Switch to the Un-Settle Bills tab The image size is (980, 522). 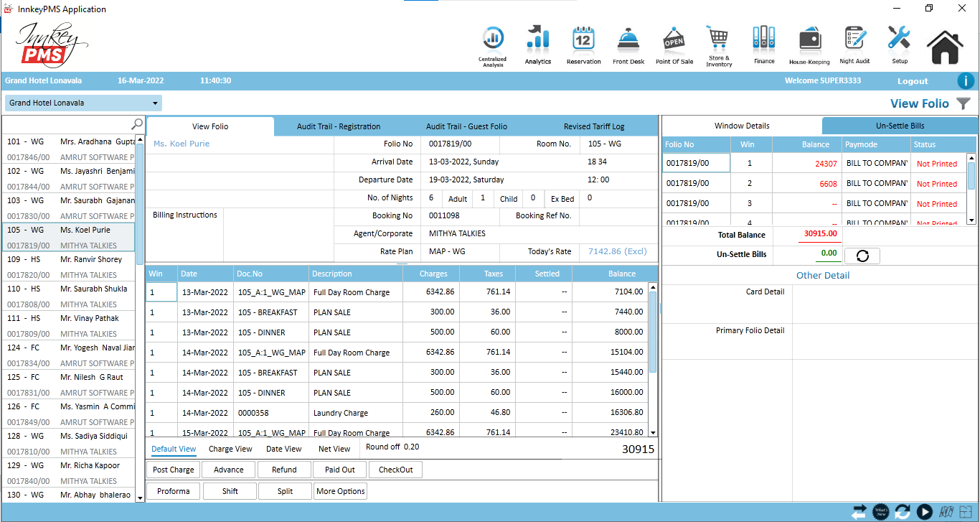tap(900, 126)
